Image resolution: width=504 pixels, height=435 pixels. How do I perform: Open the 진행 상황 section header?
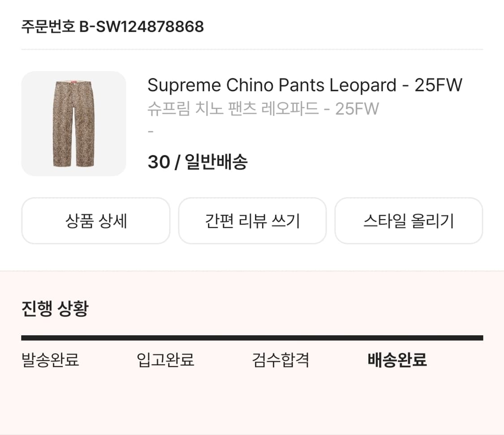55,307
